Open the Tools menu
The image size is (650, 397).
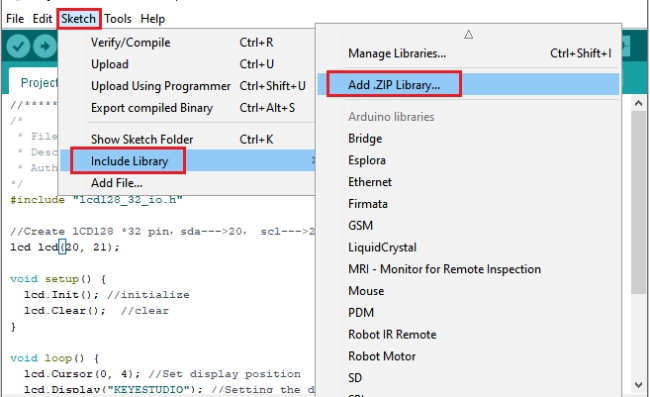pos(118,19)
